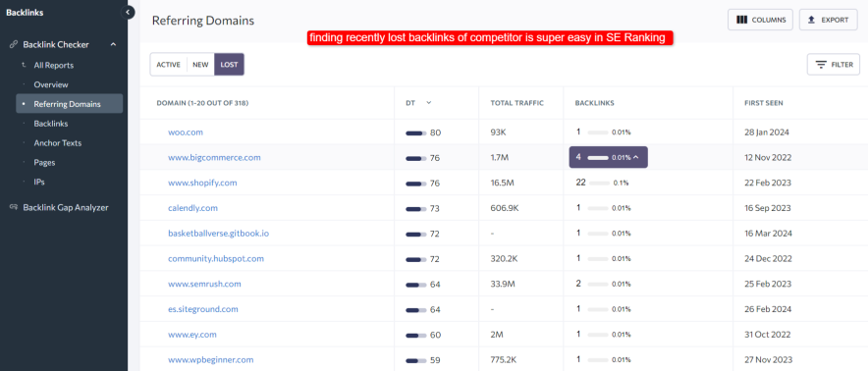
Task: Open the Backlink Gap Analyzer
Action: tap(66, 208)
